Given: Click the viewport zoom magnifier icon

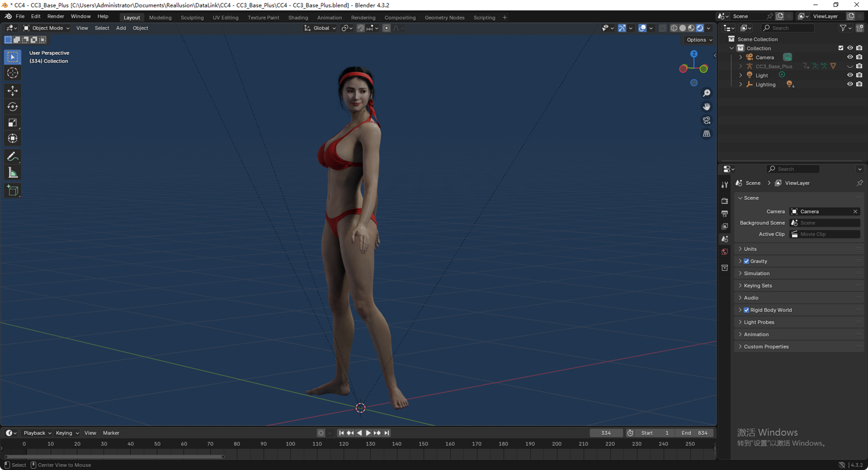Looking at the screenshot, I should (x=707, y=93).
